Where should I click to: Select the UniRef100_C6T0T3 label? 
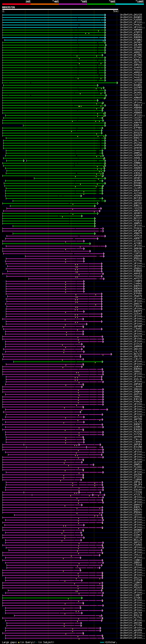pyautogui.click(x=131, y=95)
